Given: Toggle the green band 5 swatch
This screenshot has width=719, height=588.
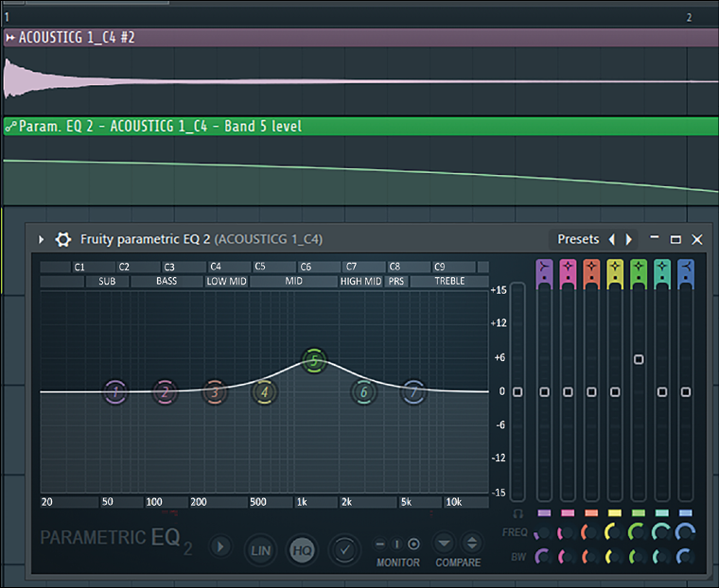Looking at the screenshot, I should coord(639,512).
